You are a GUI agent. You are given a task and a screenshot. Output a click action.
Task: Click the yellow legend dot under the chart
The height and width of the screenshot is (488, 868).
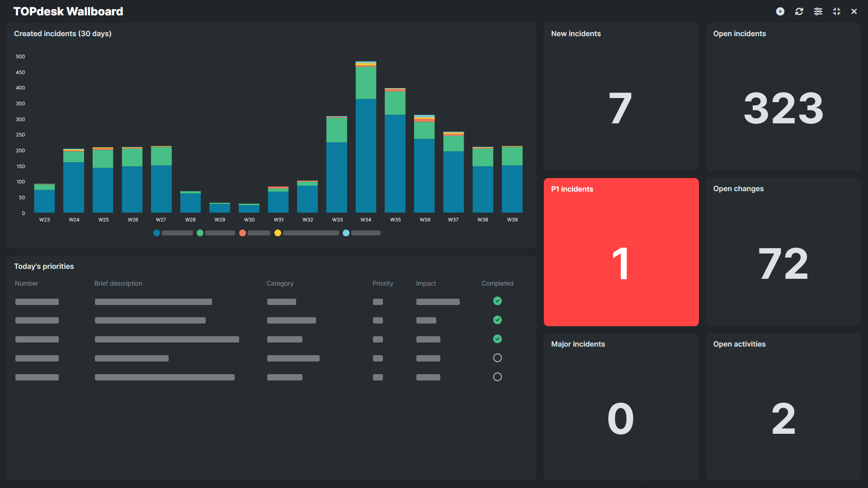(278, 233)
